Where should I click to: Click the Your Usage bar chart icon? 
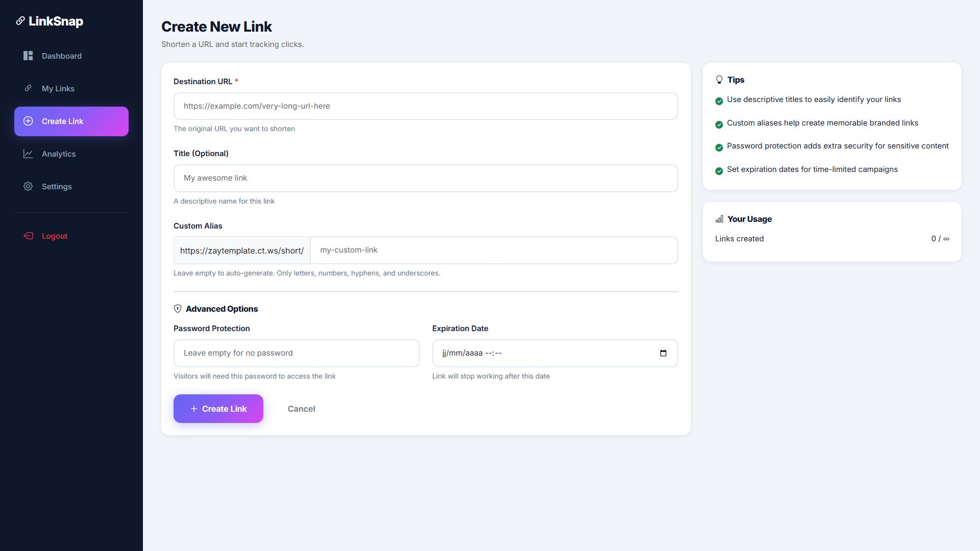(x=719, y=219)
